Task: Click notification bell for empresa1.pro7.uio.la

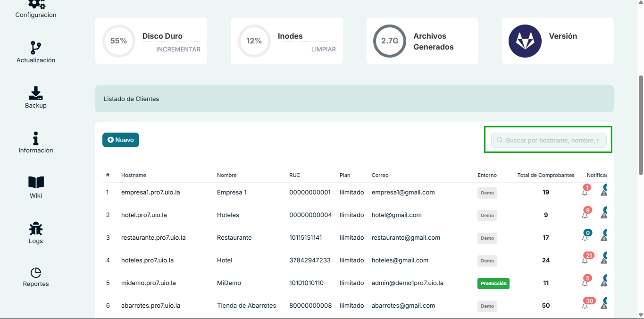Action: click(x=585, y=193)
